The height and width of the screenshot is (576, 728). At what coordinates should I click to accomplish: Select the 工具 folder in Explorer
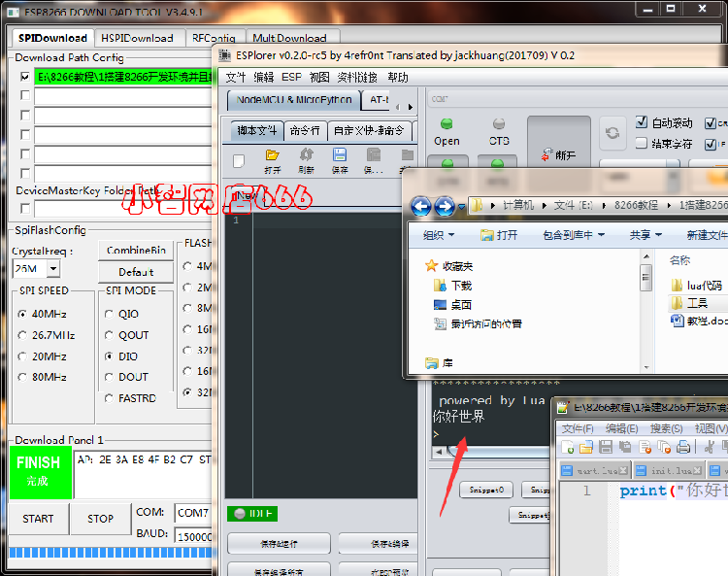tap(690, 303)
